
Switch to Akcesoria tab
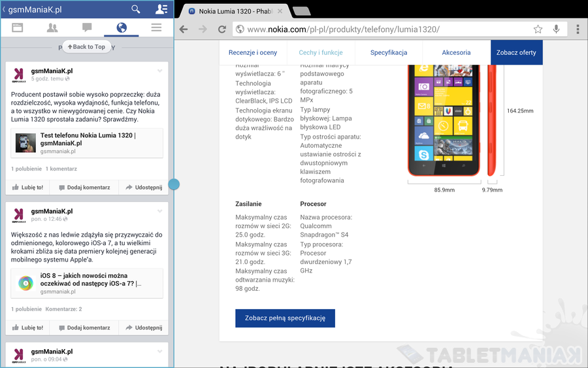[456, 52]
